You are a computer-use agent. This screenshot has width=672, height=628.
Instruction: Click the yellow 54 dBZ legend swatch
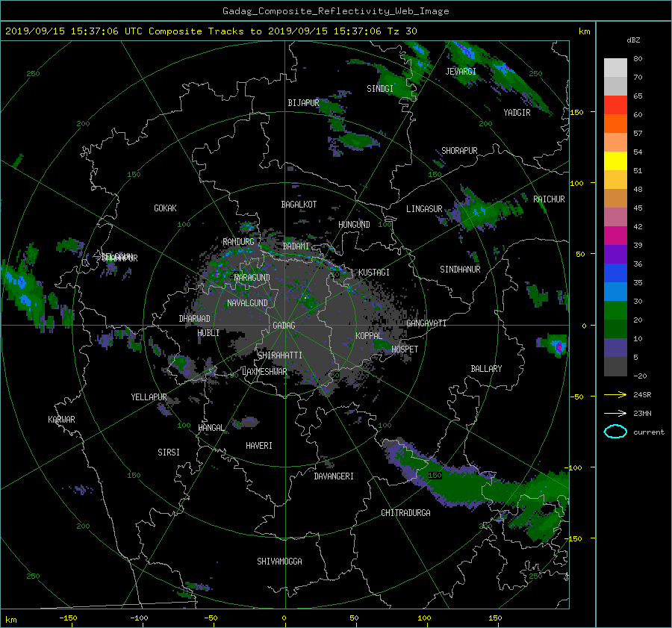tap(615, 161)
